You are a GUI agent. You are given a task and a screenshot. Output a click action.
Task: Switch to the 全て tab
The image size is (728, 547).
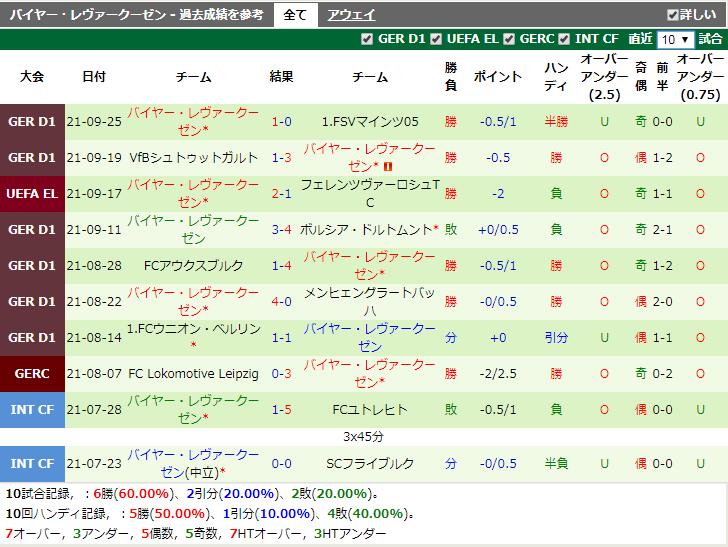pyautogui.click(x=295, y=15)
